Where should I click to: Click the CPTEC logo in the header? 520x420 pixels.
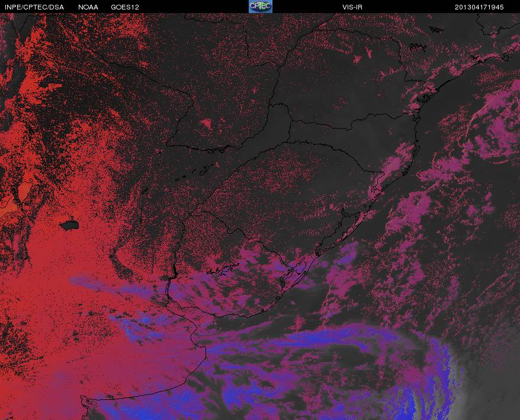[261, 7]
